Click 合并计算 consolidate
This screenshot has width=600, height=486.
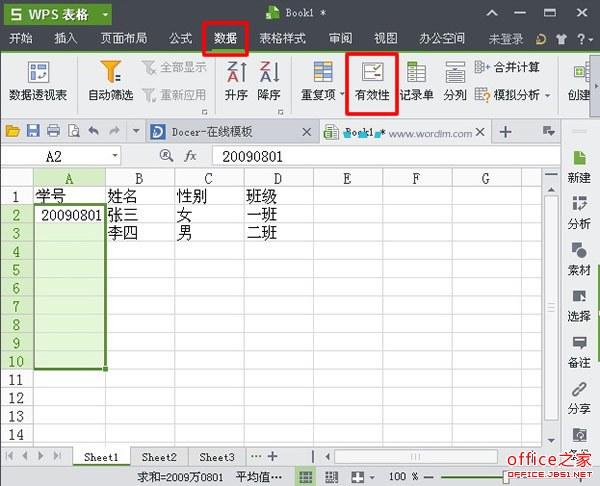pos(507,67)
